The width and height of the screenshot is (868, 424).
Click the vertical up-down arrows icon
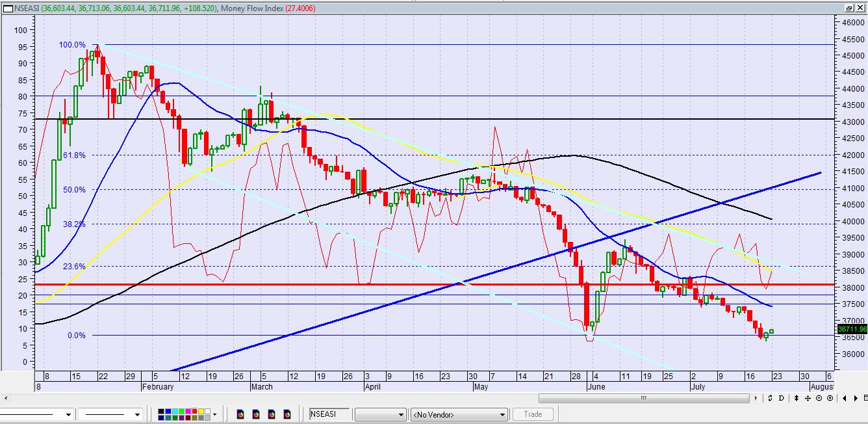click(797, 398)
